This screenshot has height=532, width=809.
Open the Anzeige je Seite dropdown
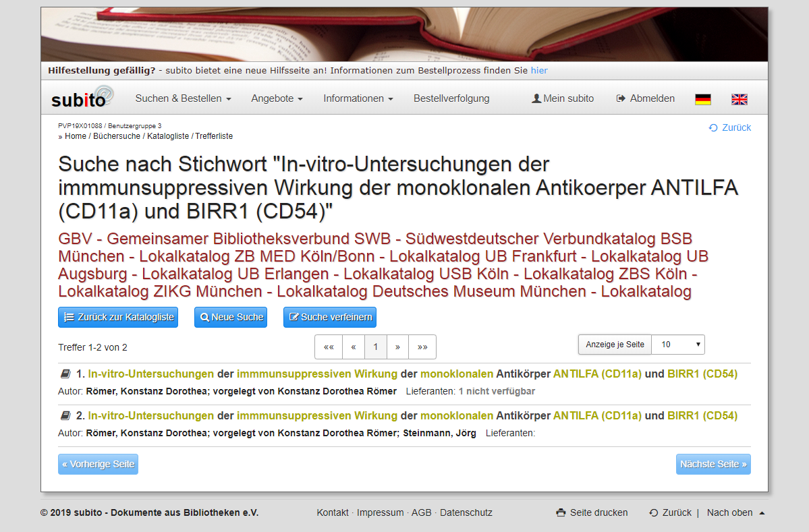[678, 345]
